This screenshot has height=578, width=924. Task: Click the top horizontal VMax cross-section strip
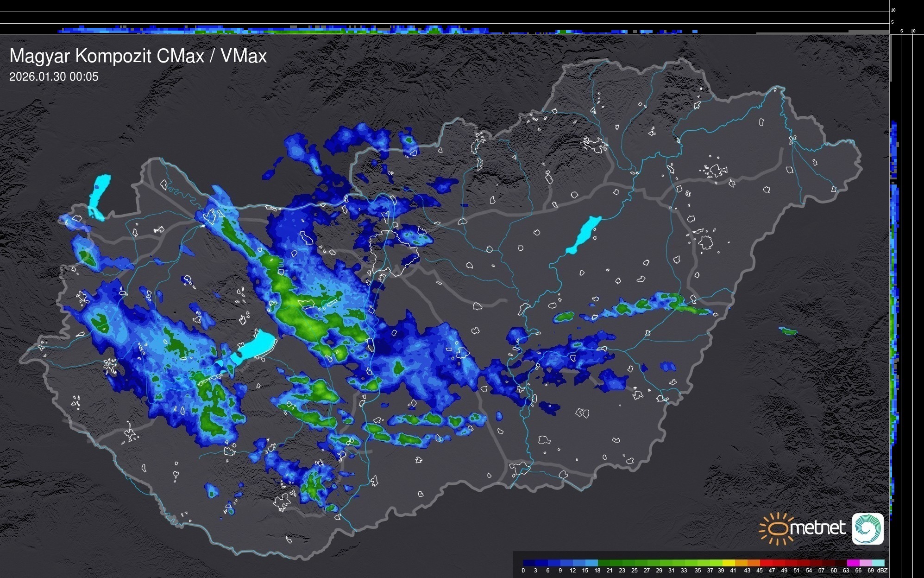[324, 30]
